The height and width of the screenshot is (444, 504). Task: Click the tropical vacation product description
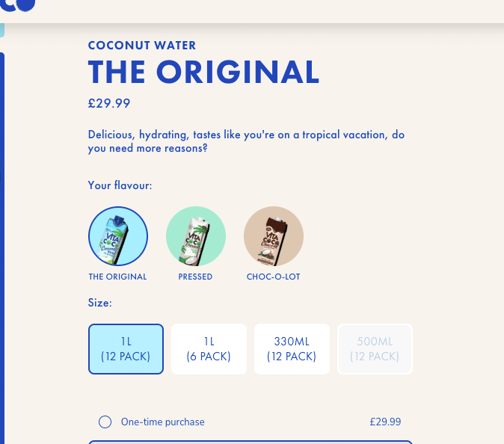pos(246,141)
